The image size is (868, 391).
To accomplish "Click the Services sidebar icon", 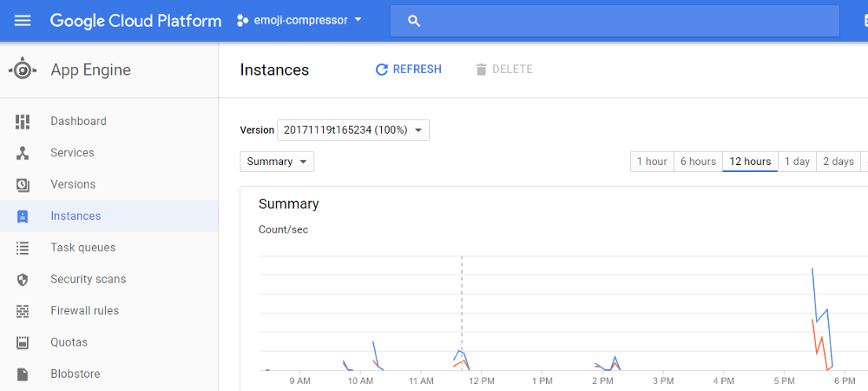I will [x=23, y=153].
